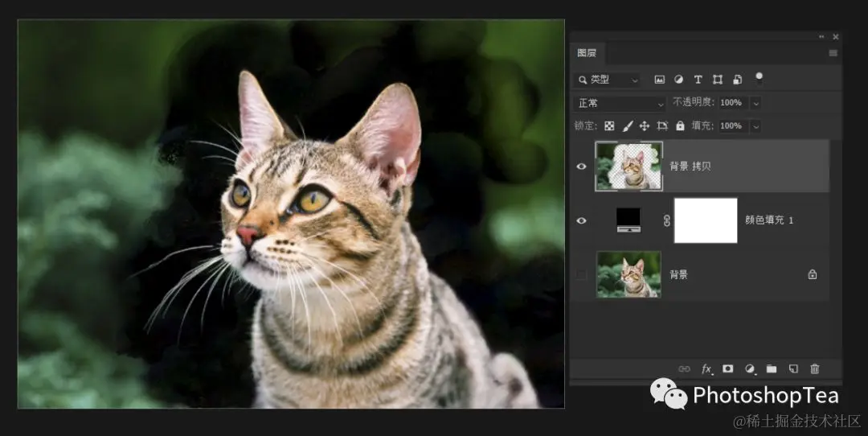This screenshot has height=436, width=868.
Task: Click the black color fill swatch thumbnail
Action: tap(628, 220)
